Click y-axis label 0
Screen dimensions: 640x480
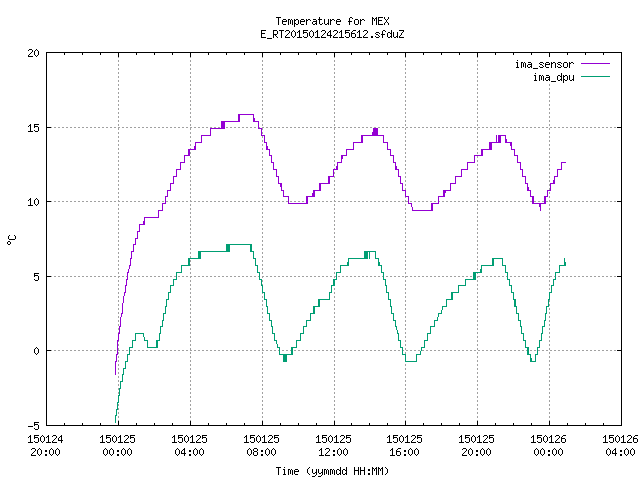pyautogui.click(x=36, y=351)
